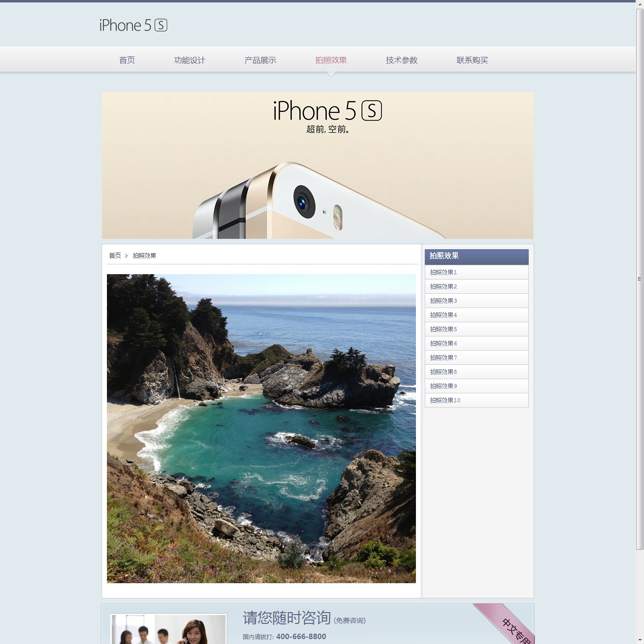Click the iPhone 5S logo in header

tap(133, 25)
